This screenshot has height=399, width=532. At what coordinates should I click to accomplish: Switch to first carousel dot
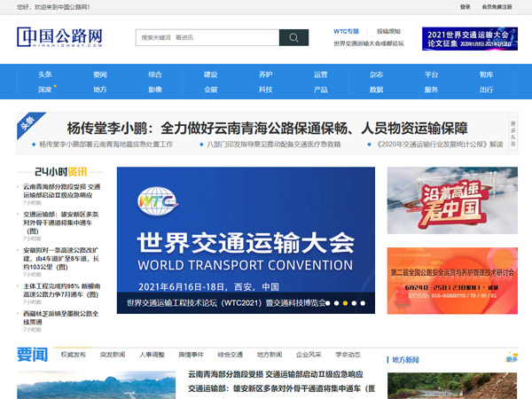328,303
